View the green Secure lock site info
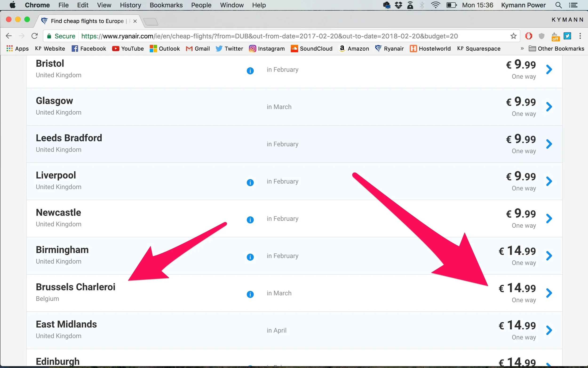The height and width of the screenshot is (368, 588). coord(61,36)
